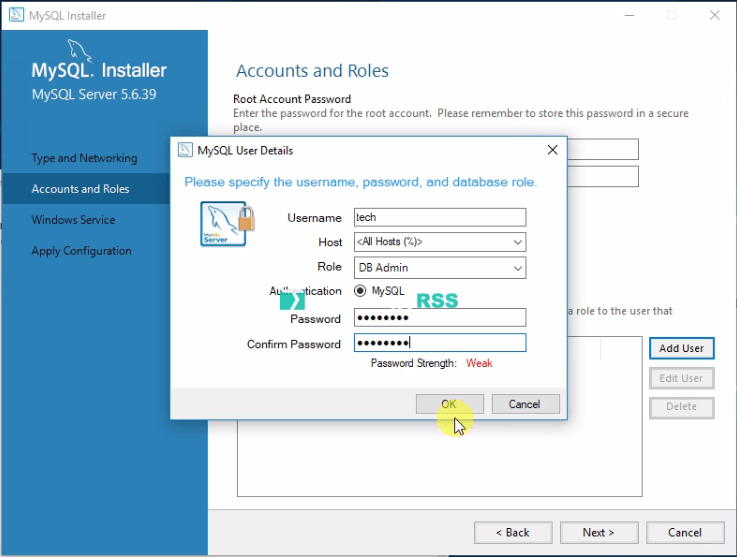Click the MySQL Installer title bar icon
737x557 pixels.
(x=15, y=15)
